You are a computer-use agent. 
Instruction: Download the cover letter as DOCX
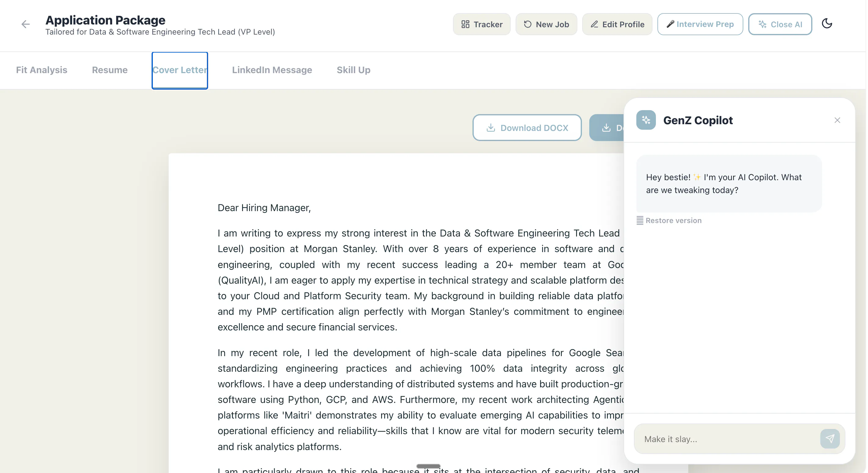pyautogui.click(x=527, y=128)
